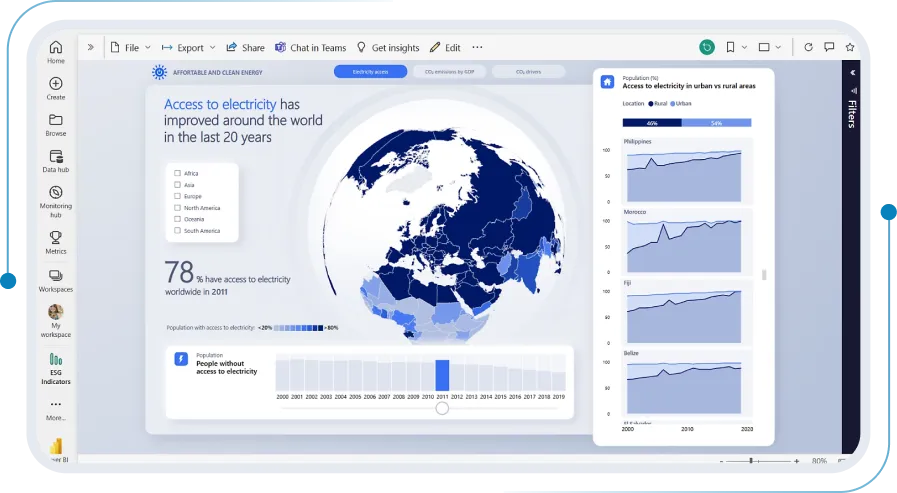Click the Belize area chart
897x493 pixels.
(684, 387)
